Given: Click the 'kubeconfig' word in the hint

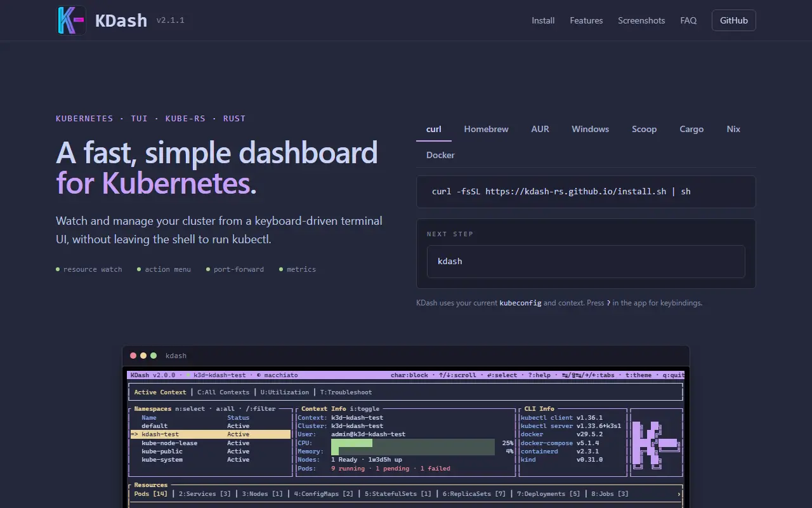Looking at the screenshot, I should point(520,303).
